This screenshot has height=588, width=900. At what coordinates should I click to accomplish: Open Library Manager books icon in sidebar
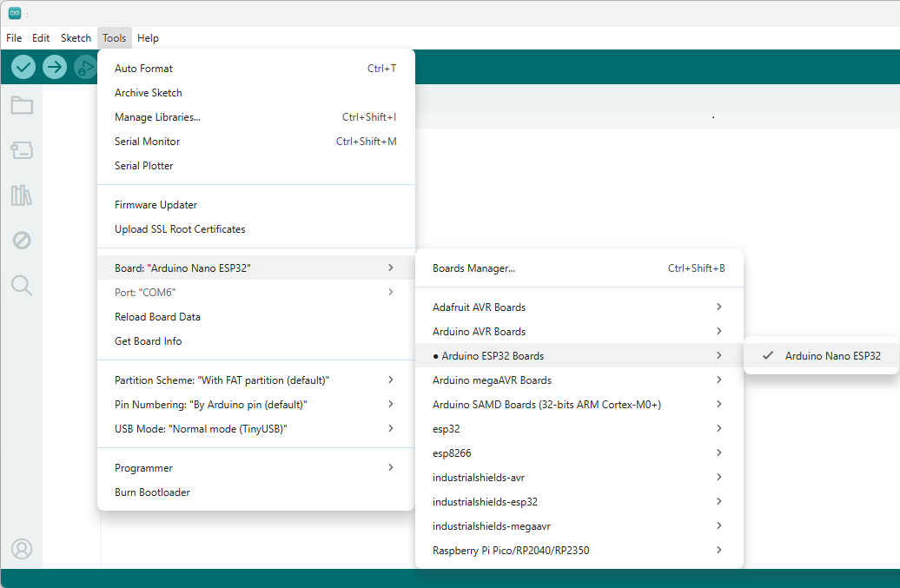(22, 195)
